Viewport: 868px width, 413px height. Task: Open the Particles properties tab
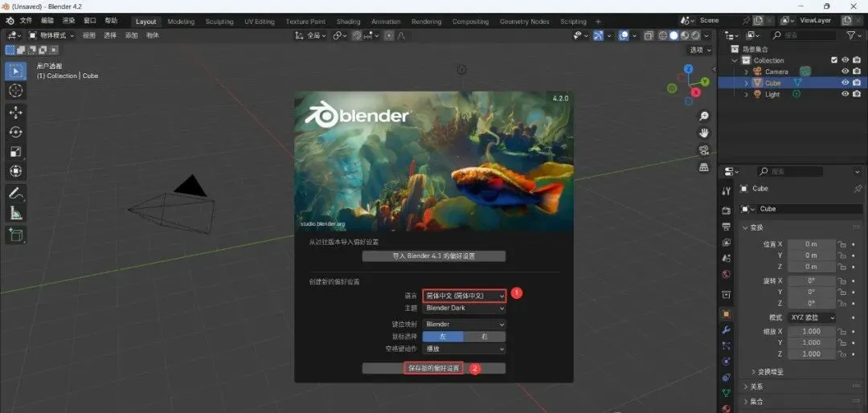tap(727, 346)
